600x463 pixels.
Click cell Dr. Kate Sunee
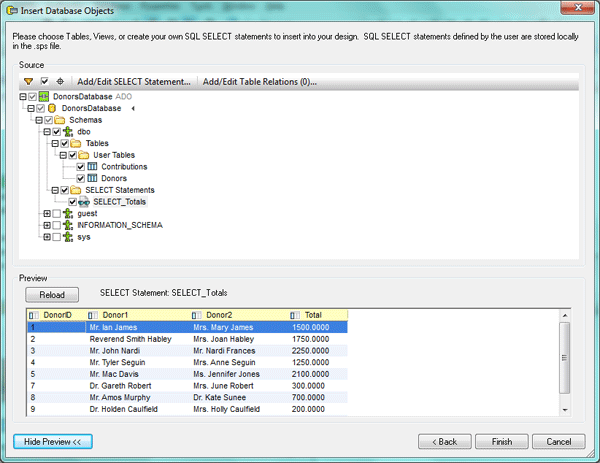pyautogui.click(x=220, y=397)
